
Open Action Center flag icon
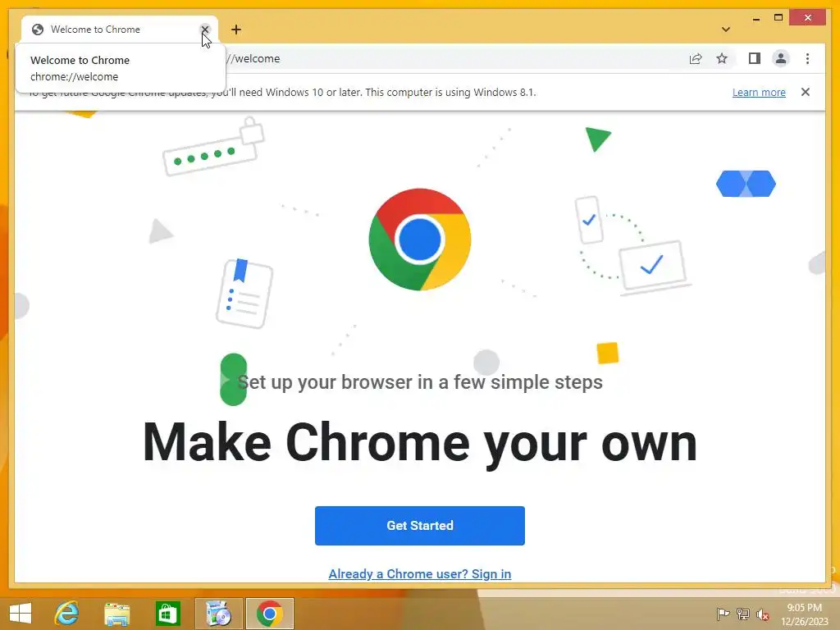pyautogui.click(x=723, y=614)
